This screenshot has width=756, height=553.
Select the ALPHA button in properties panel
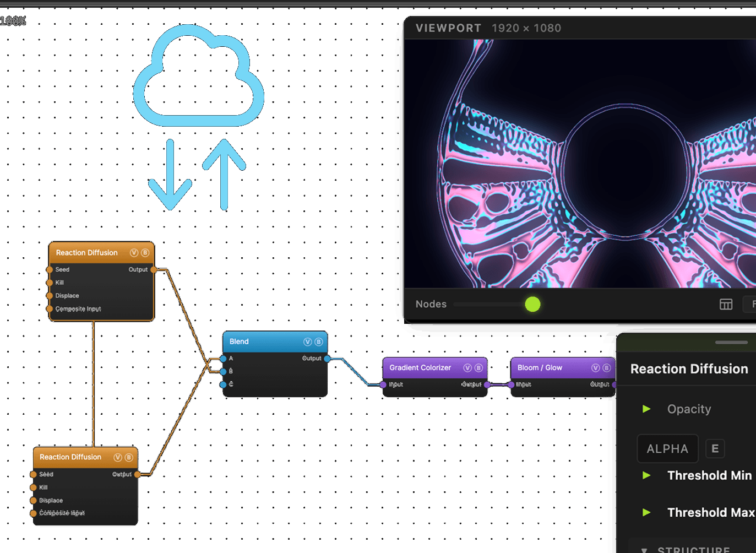pyautogui.click(x=667, y=448)
